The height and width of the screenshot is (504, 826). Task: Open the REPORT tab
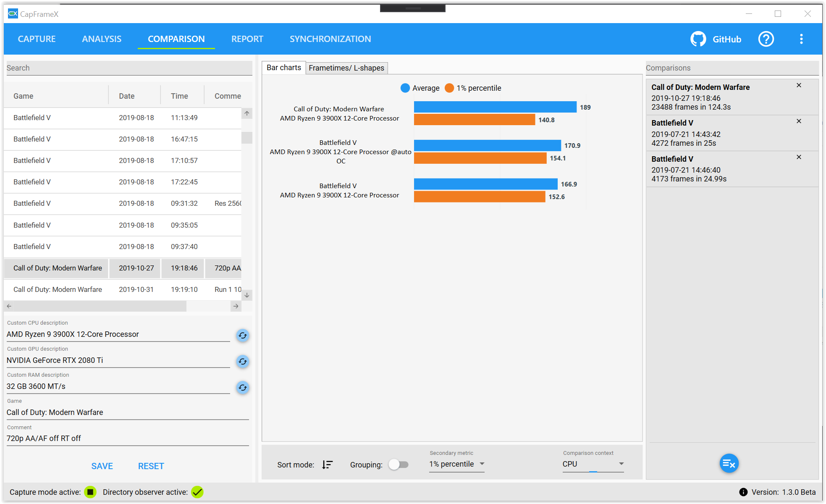(247, 39)
